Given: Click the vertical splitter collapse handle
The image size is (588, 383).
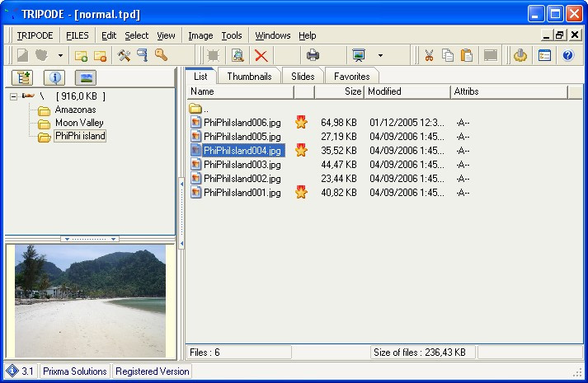Looking at the screenshot, I should point(181,185).
